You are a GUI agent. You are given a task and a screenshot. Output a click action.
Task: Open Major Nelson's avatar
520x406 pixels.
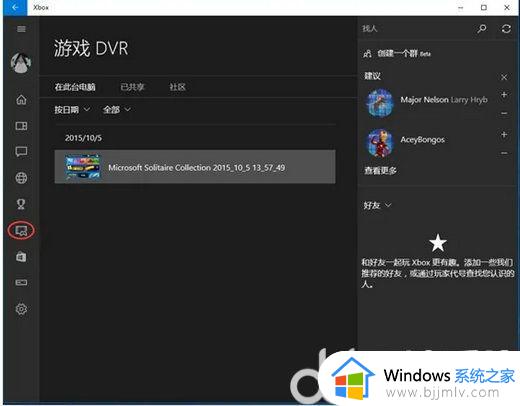pyautogui.click(x=380, y=103)
